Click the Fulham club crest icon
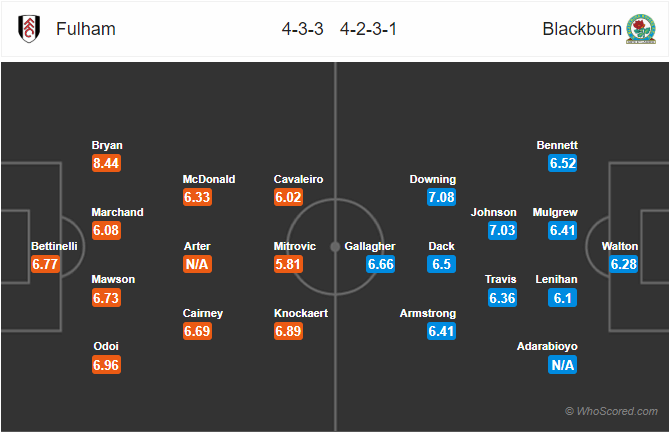Screen dimensions: 671x432 29,29
